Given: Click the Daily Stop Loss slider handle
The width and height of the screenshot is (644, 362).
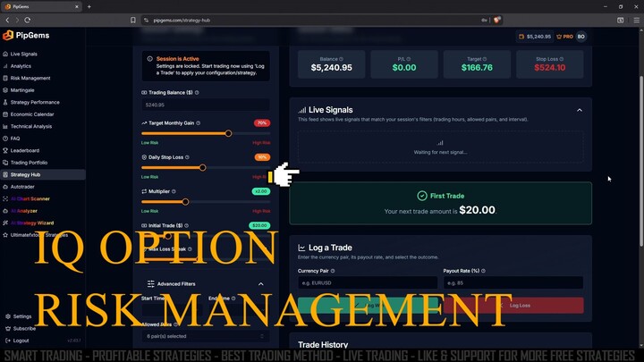Looking at the screenshot, I should (202, 167).
